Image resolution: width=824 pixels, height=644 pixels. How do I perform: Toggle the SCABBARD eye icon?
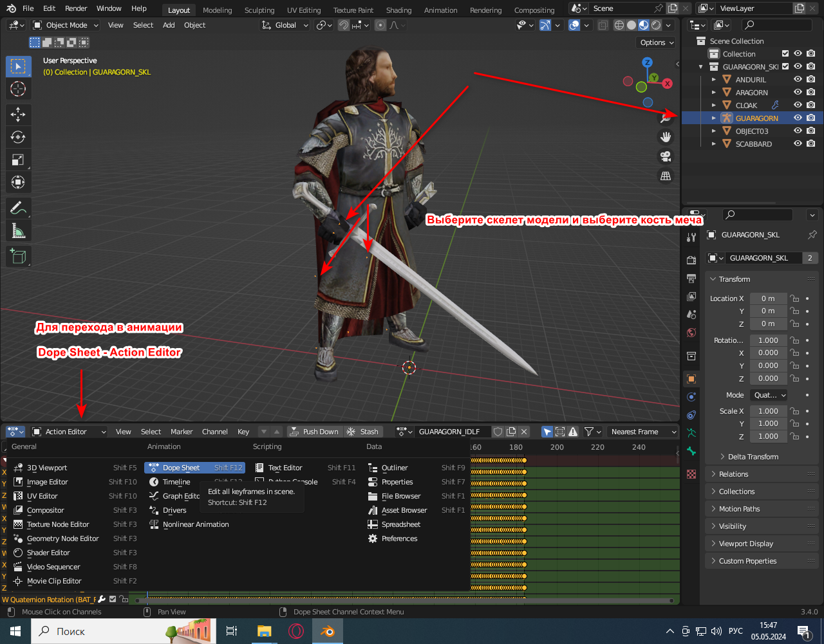coord(798,144)
